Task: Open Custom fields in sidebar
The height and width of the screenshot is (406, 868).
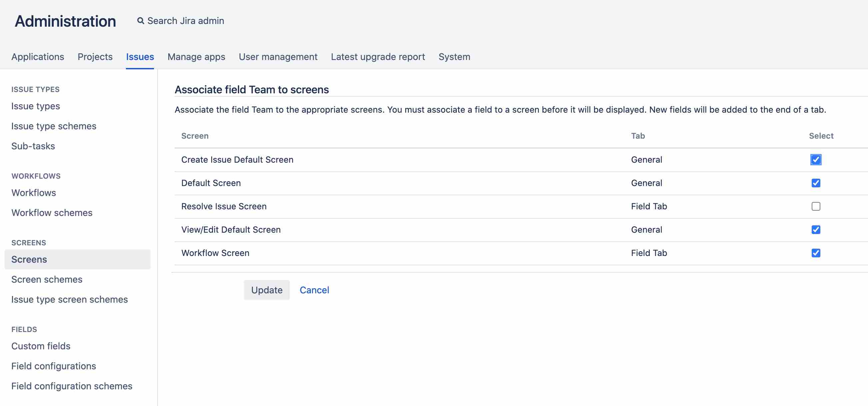Action: click(41, 346)
